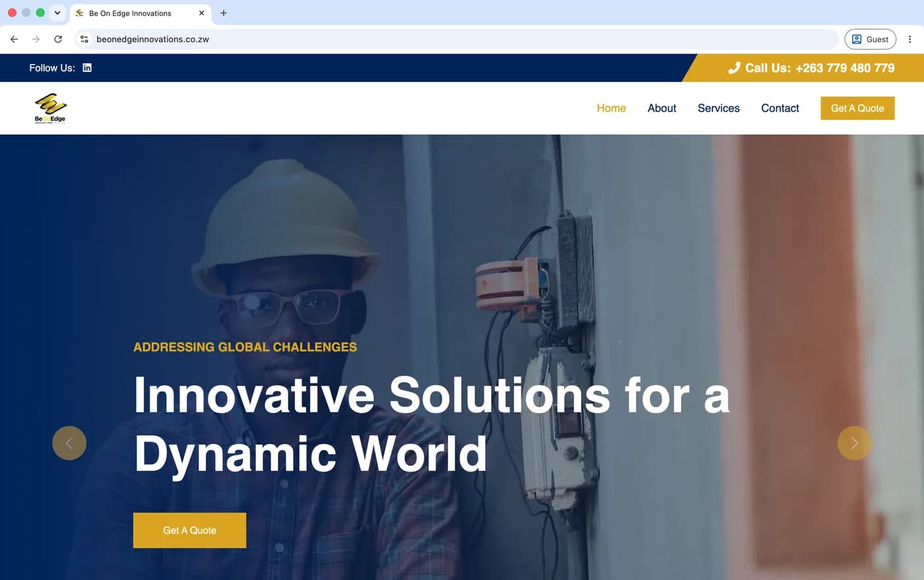Open the LinkedIn icon beside Follow Us
The height and width of the screenshot is (580, 924).
point(87,68)
